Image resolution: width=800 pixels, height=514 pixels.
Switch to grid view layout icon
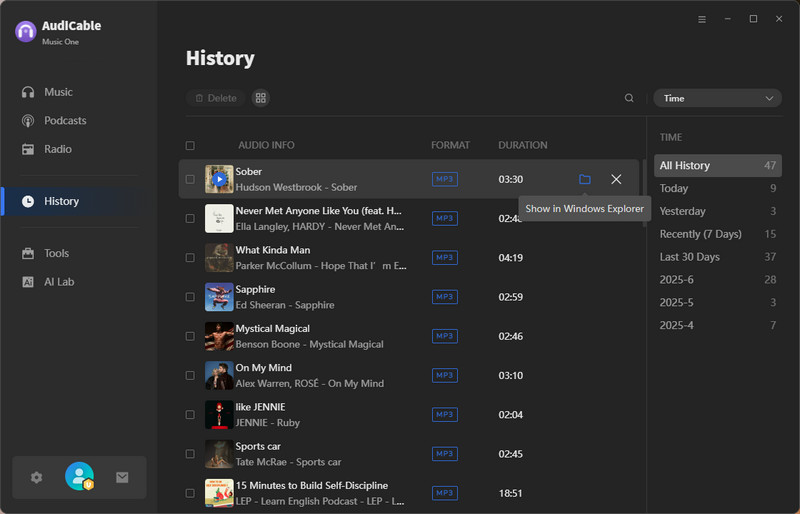coord(261,98)
